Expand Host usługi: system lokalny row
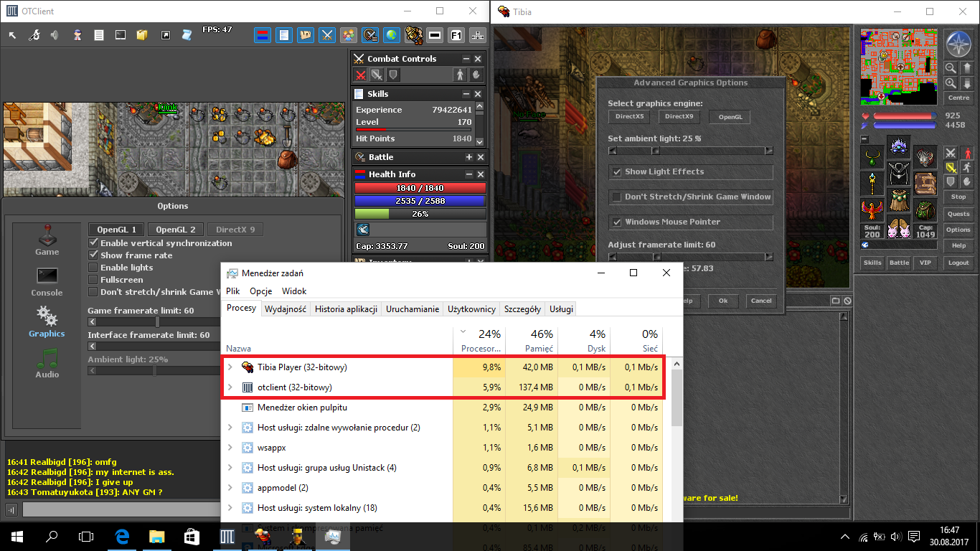The height and width of the screenshot is (551, 980). [230, 508]
